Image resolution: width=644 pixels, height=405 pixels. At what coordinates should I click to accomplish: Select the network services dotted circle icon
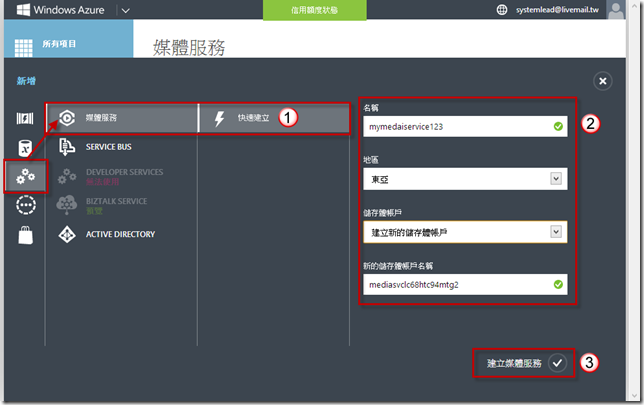pos(26,205)
